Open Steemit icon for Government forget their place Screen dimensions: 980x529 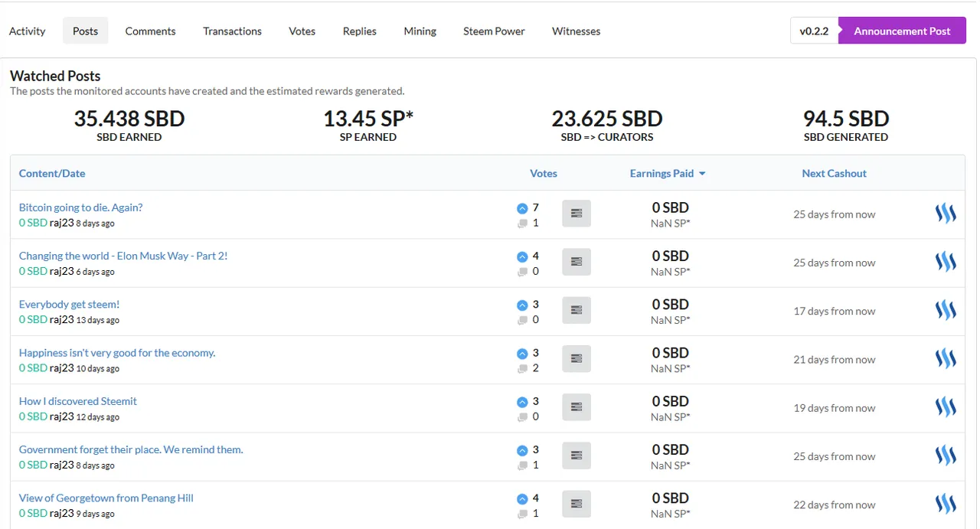tap(946, 456)
